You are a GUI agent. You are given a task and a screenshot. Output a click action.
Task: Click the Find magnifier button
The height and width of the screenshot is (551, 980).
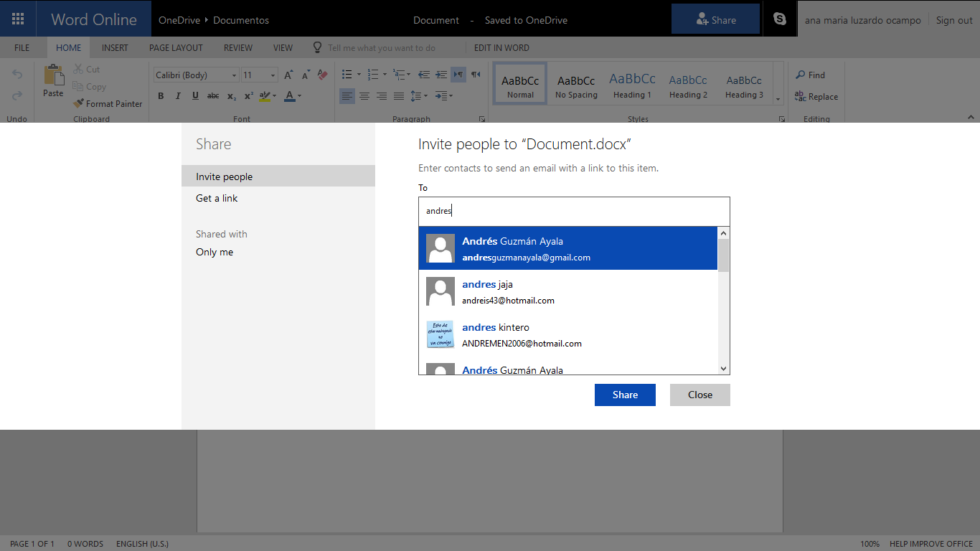(x=811, y=75)
